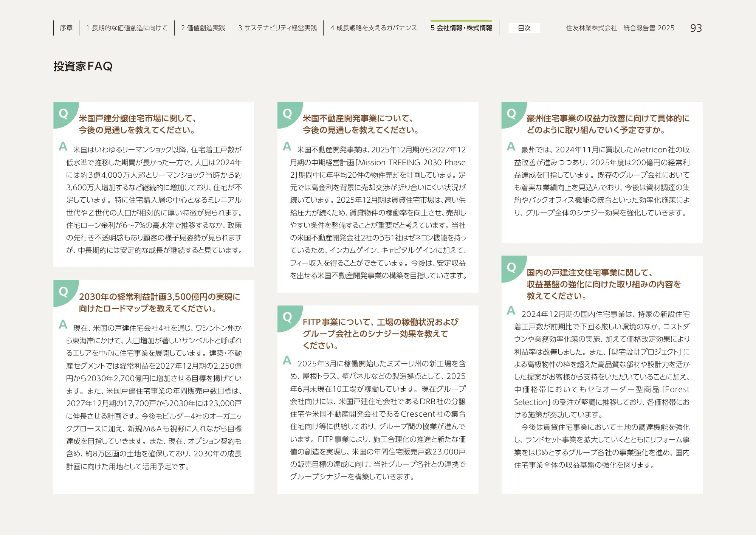Click the Q icon beside 国内の戸建注文住宅事業 question
Screen dimensions: 756x535
click(511, 267)
